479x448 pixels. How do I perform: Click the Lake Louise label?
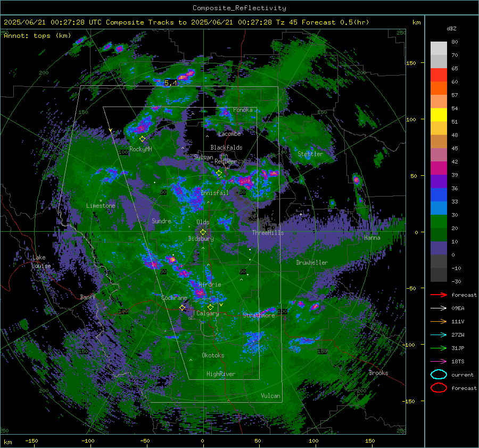point(41,262)
